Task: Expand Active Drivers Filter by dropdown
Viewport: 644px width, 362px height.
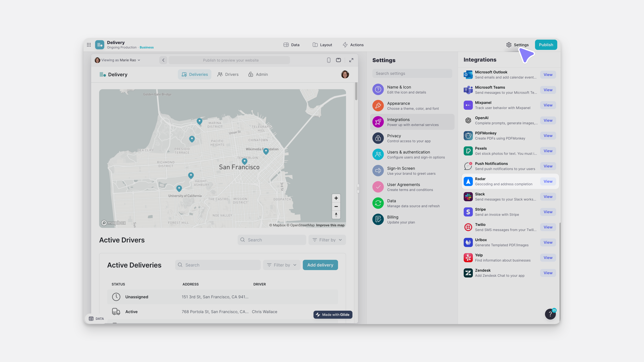Action: click(x=327, y=240)
